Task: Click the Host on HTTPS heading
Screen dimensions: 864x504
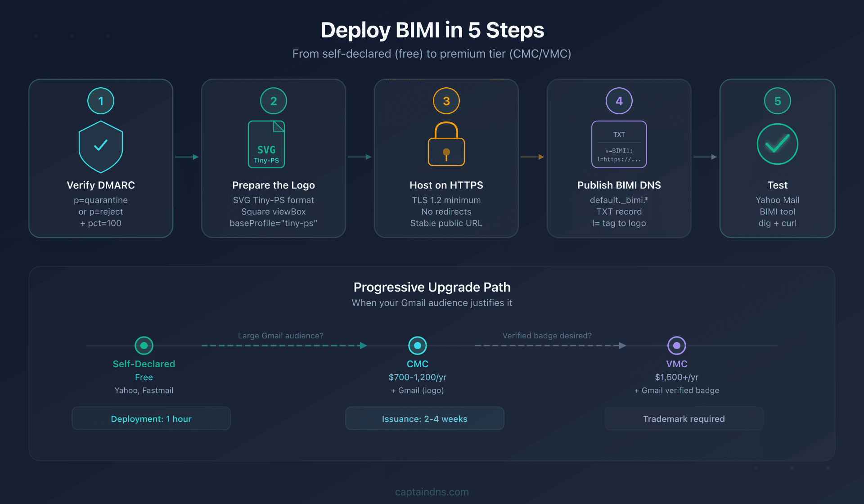Action: click(x=446, y=185)
